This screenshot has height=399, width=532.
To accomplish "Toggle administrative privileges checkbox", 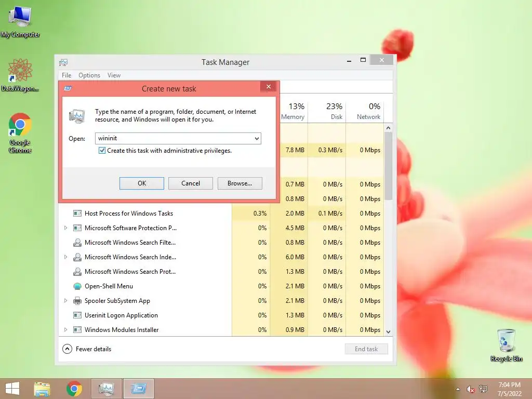I will tap(102, 151).
